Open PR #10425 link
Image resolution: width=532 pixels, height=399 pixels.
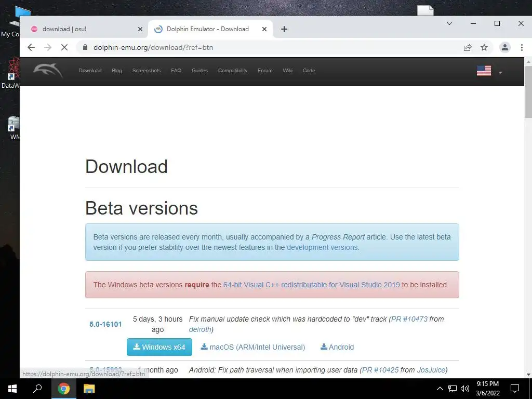coord(380,370)
